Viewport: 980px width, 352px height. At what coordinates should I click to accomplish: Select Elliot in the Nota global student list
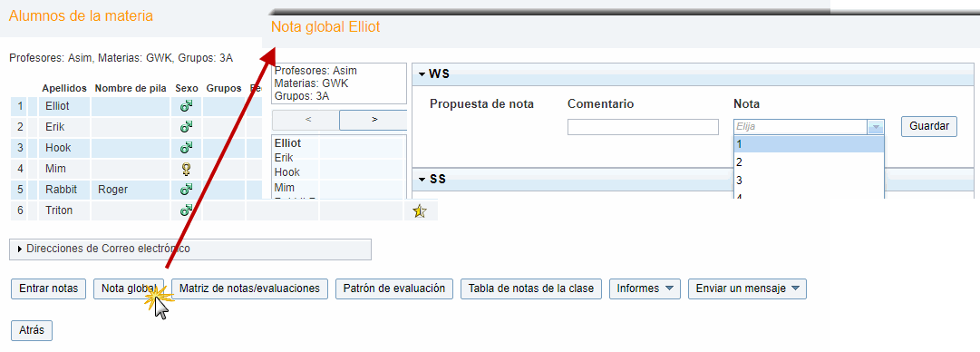pos(287,143)
